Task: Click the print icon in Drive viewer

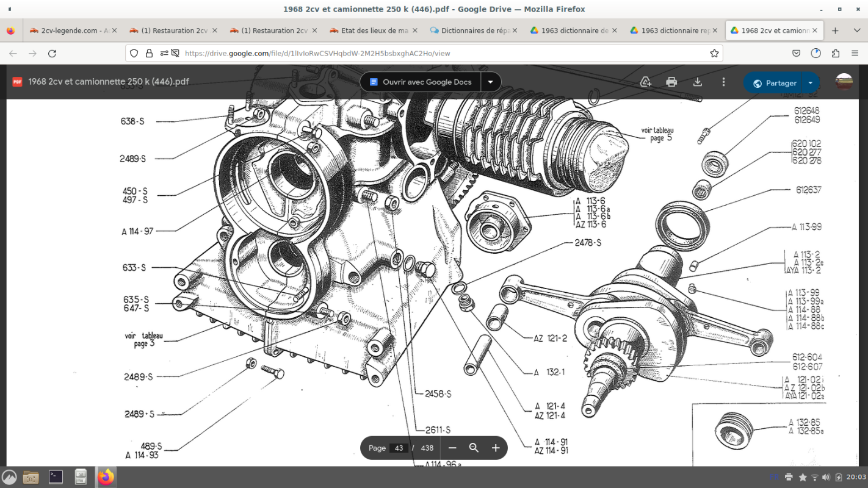Action: (x=671, y=82)
